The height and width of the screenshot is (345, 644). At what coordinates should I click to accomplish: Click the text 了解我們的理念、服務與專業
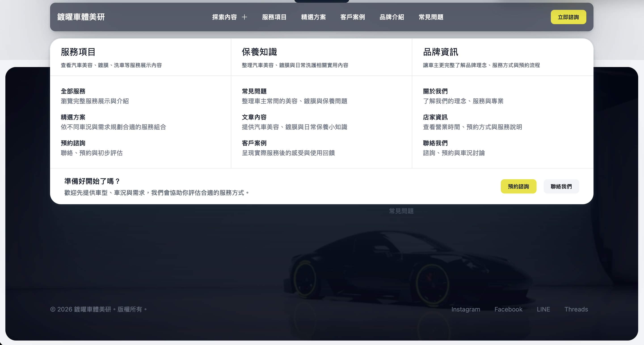tap(463, 101)
